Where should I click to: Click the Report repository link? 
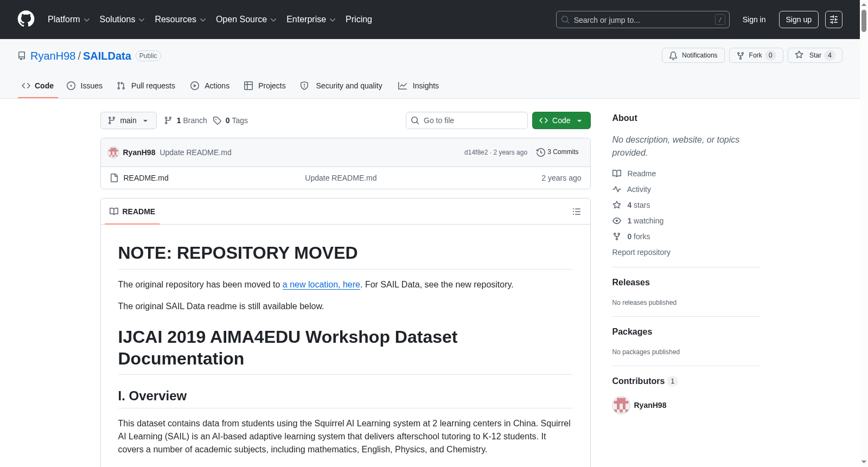tap(641, 252)
